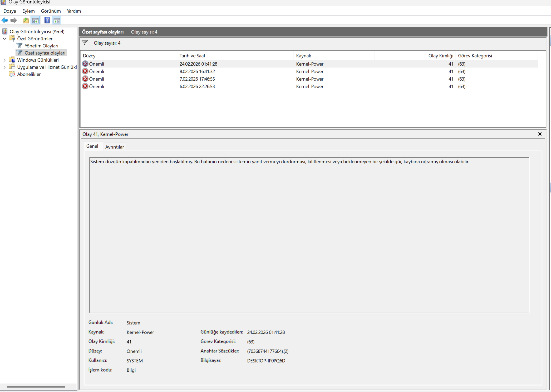The height and width of the screenshot is (392, 551).
Task: Click the error icon of the 24.02.2026 event
Action: click(85, 64)
